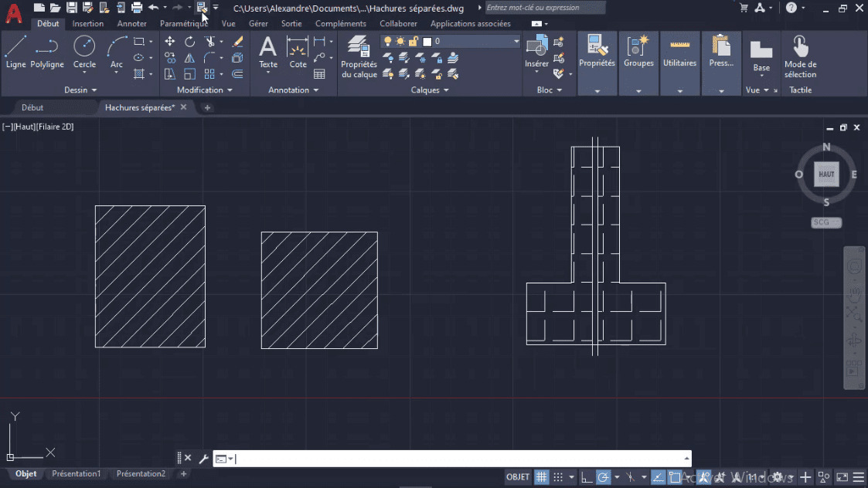Click the white color swatch near layer 0

pyautogui.click(x=427, y=41)
